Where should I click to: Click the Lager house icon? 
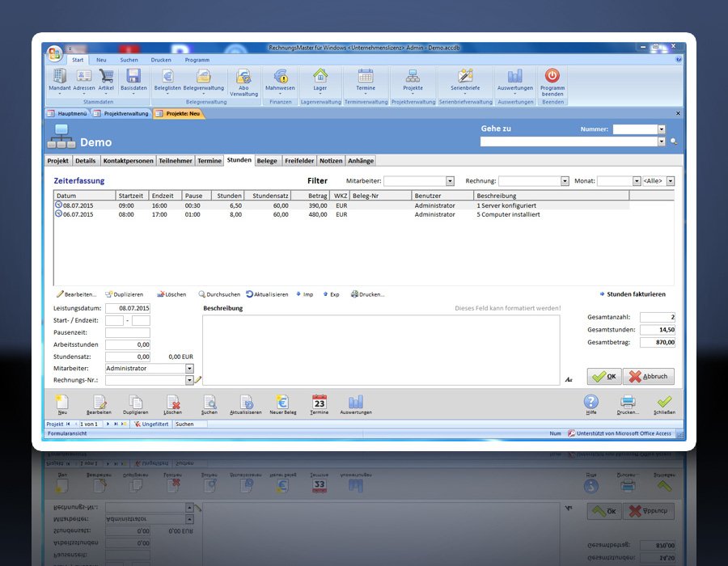pos(320,77)
